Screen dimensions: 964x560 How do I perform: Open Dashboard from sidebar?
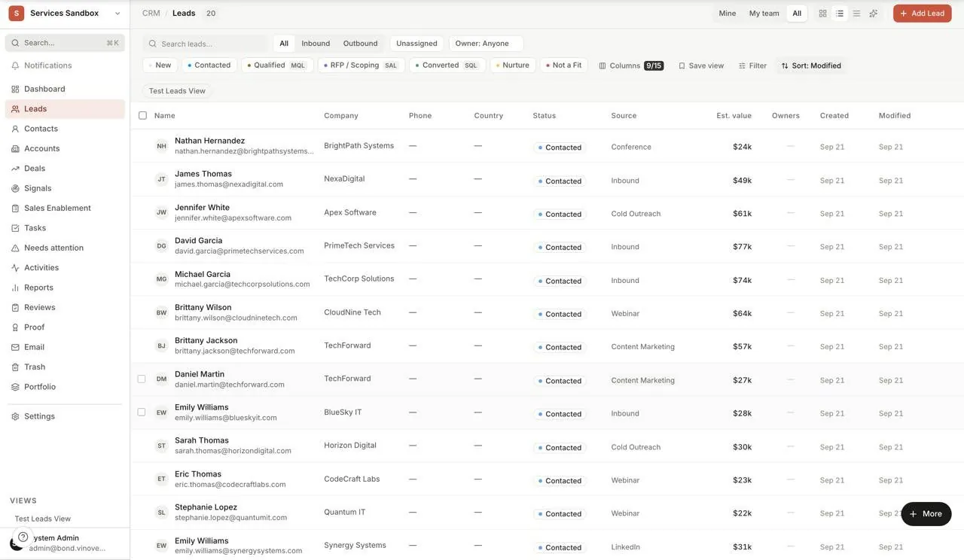pyautogui.click(x=65, y=89)
